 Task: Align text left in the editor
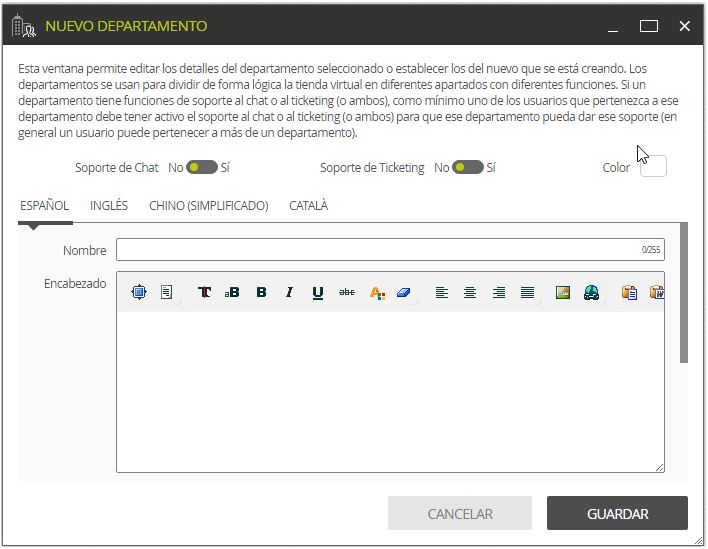click(442, 293)
